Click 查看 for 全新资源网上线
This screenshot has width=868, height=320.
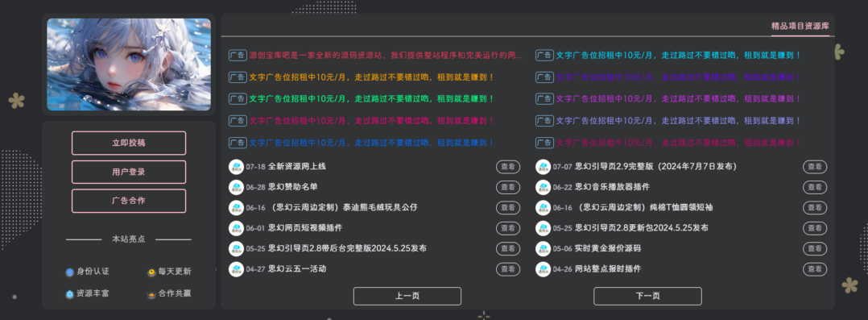point(507,167)
